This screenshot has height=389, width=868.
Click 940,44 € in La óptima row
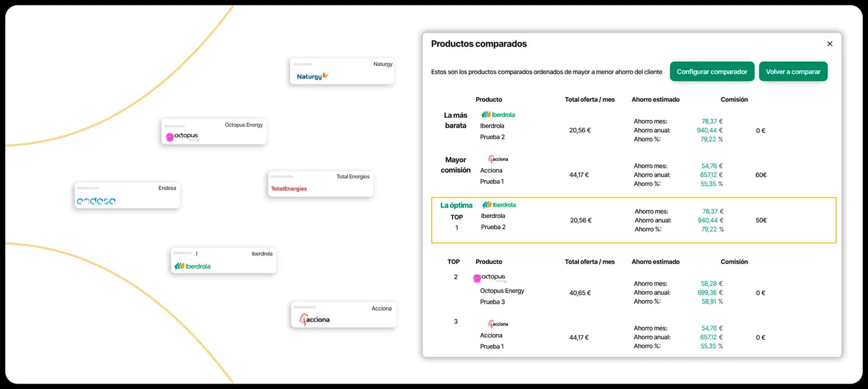[711, 221]
